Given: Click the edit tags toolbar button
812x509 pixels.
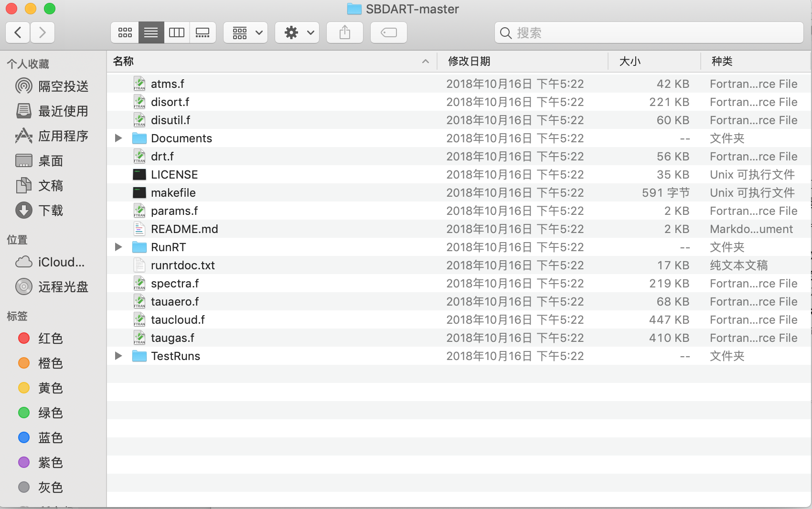Looking at the screenshot, I should [x=389, y=32].
